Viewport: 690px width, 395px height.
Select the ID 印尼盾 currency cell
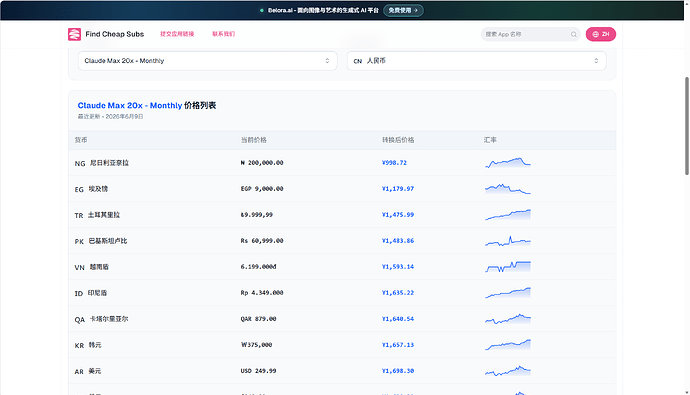[91, 293]
